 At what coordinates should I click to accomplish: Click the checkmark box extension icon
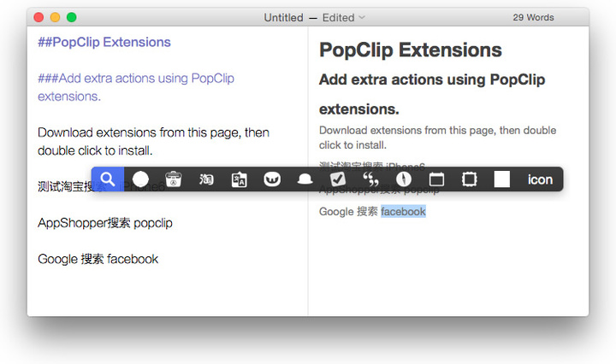[x=338, y=179]
